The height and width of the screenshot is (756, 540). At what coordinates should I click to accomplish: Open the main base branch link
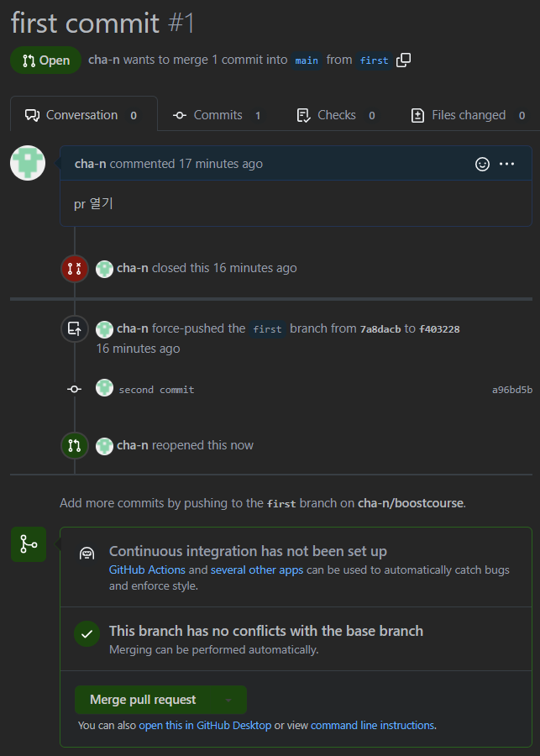coord(307,60)
